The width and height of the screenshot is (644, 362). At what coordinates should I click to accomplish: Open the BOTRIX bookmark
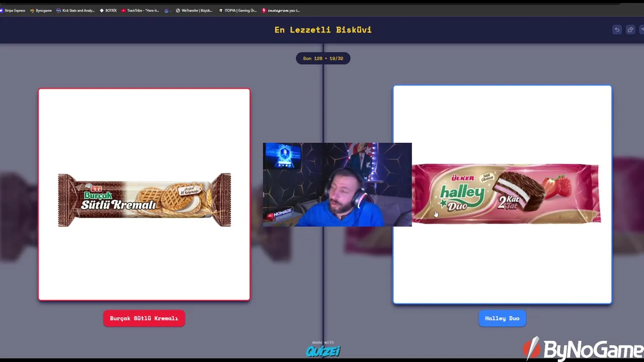(108, 10)
